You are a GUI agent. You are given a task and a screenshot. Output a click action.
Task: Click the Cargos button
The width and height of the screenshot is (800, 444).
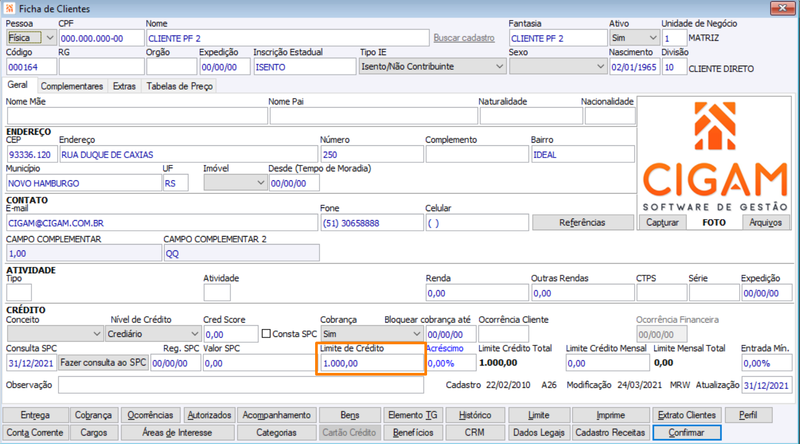point(93,432)
